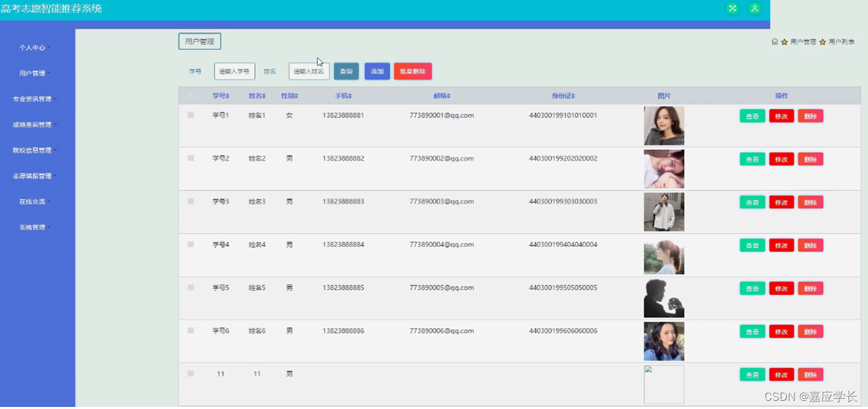
Task: Select email 773890006@qq.com cell
Action: click(441, 331)
